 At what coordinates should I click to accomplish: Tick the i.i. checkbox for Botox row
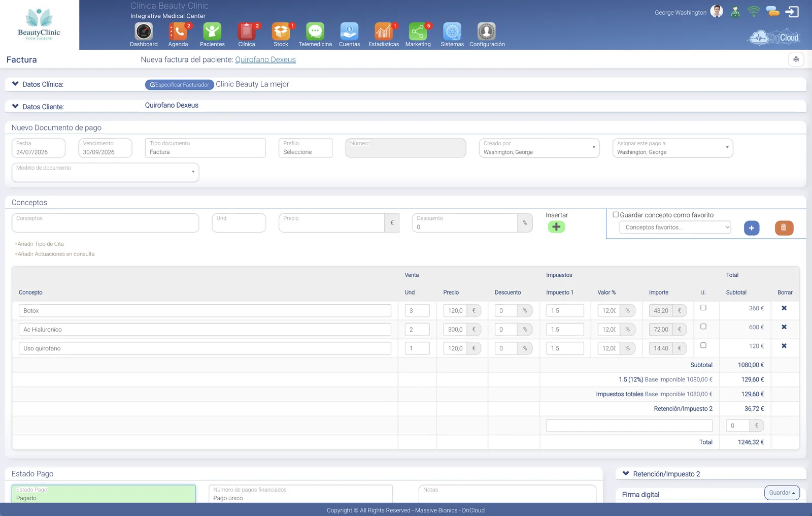703,308
